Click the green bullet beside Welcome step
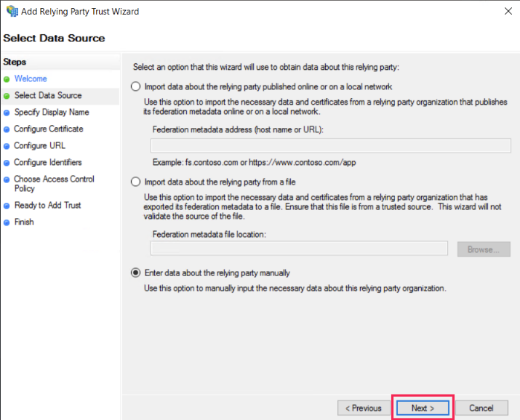 (x=7, y=79)
